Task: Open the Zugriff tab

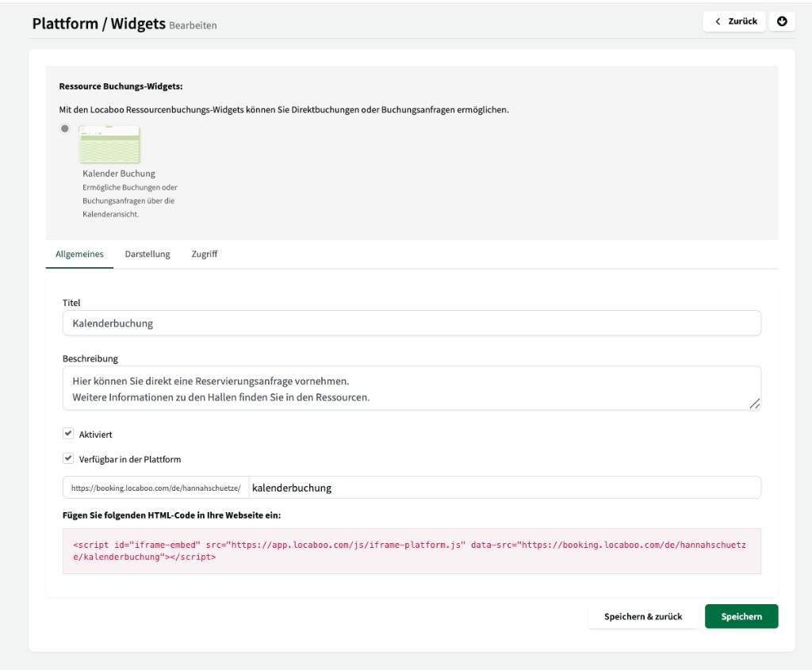Action: [x=205, y=255]
